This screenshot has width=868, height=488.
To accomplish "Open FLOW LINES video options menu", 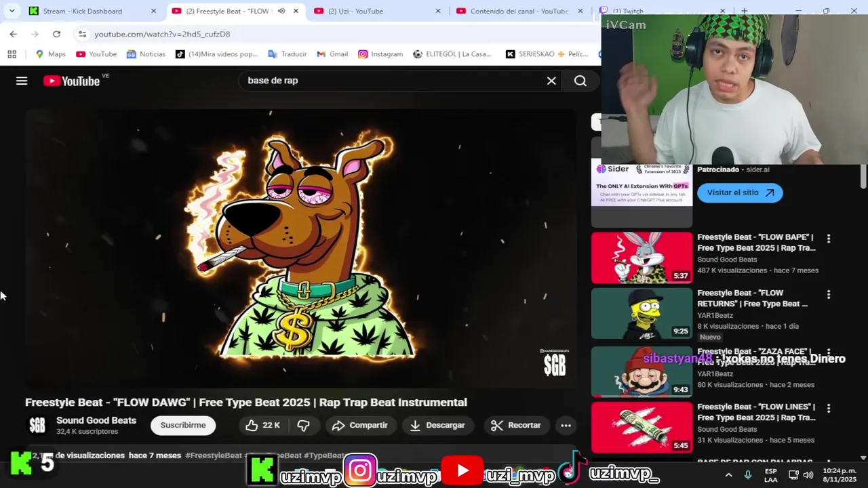I will point(828,409).
